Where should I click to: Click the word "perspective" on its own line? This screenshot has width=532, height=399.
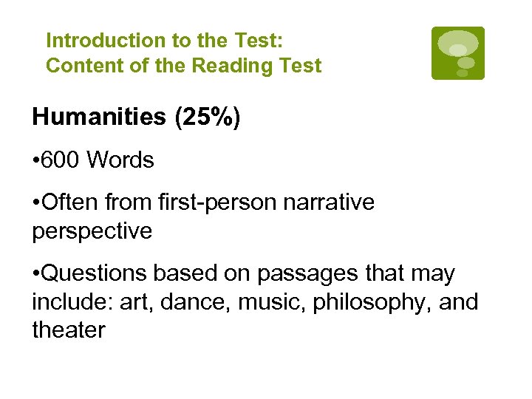click(92, 231)
